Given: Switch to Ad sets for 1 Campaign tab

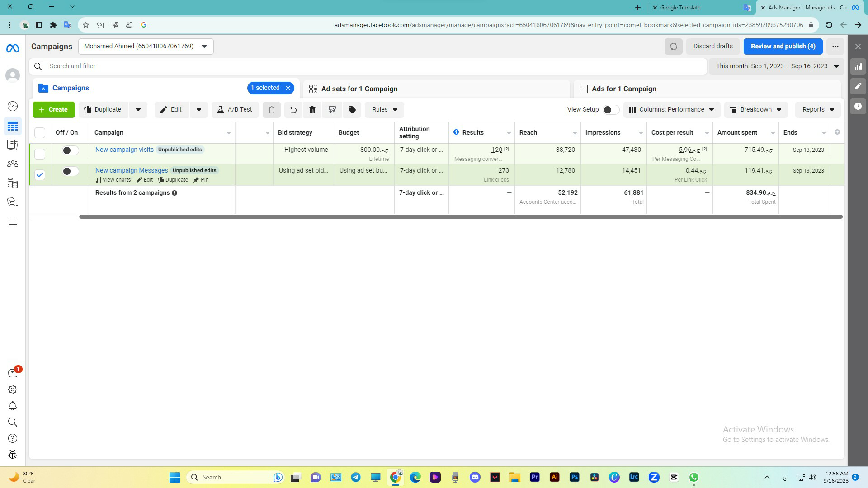Looking at the screenshot, I should coord(359,89).
